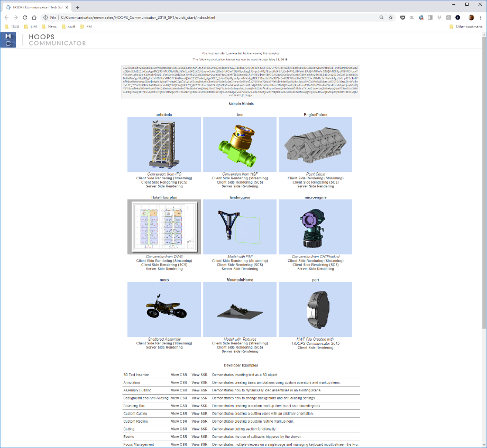Click Server Side Rendering under bnc
Viewport: 487px width, 448px height.
[240, 186]
